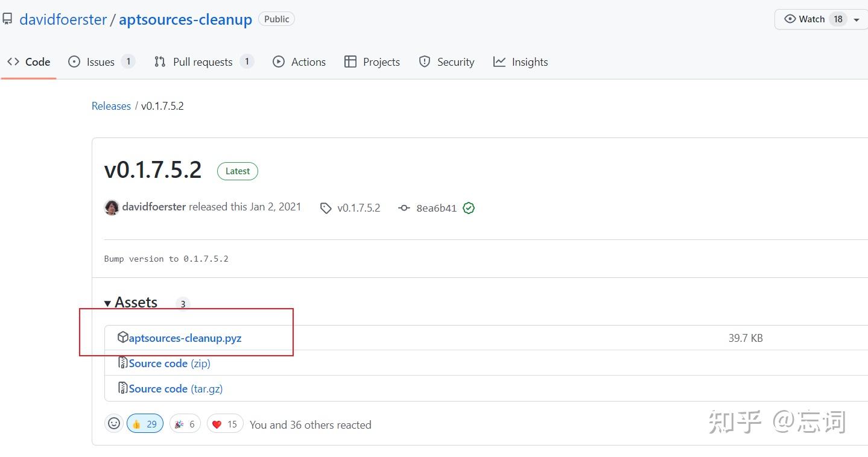The width and height of the screenshot is (868, 457).
Task: Click the repository book icon
Action: pyautogui.click(x=7, y=19)
